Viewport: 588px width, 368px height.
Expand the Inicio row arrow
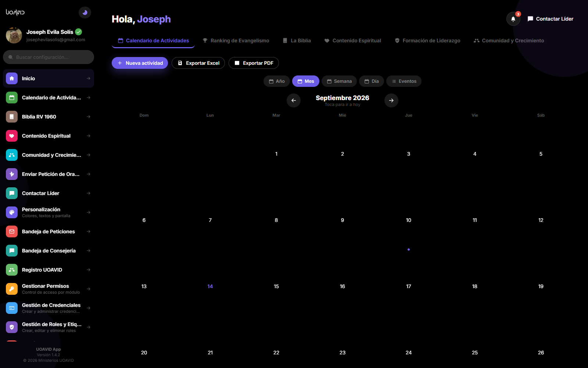tap(89, 78)
